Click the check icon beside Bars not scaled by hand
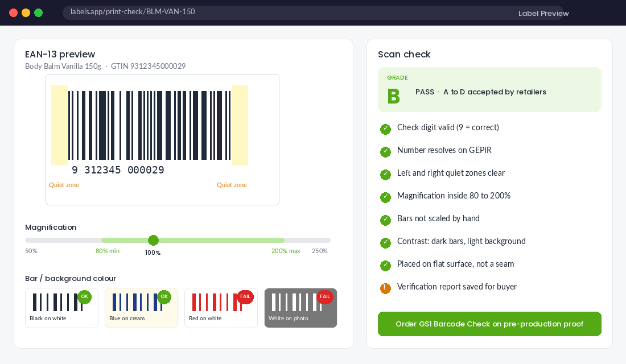The height and width of the screenshot is (364, 626). pos(385,220)
